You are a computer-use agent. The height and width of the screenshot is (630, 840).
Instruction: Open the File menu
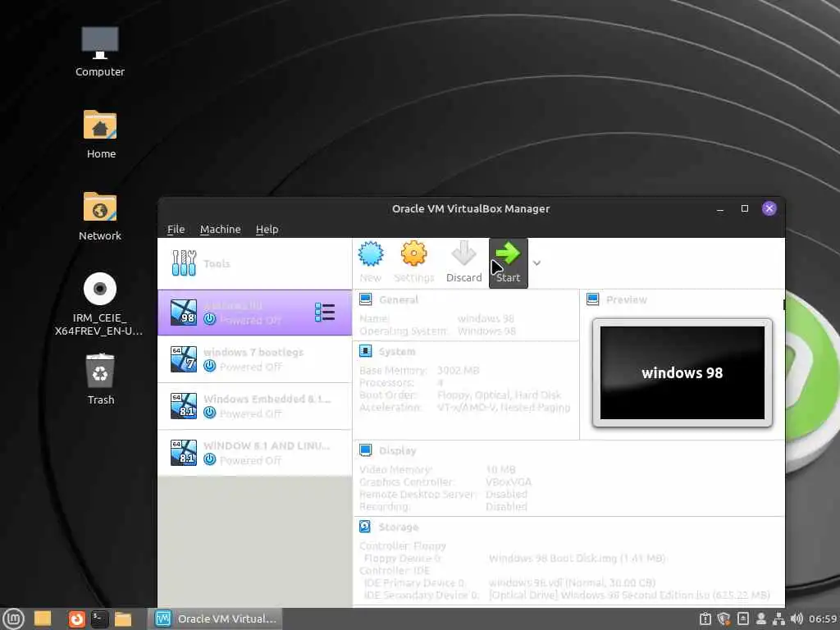click(176, 230)
